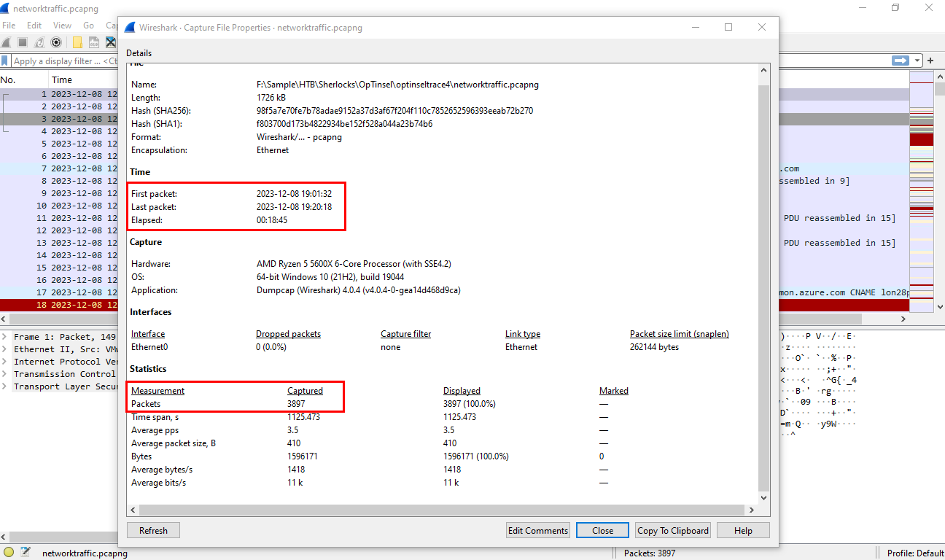Click the 262144 bytes snaplen value

point(655,347)
